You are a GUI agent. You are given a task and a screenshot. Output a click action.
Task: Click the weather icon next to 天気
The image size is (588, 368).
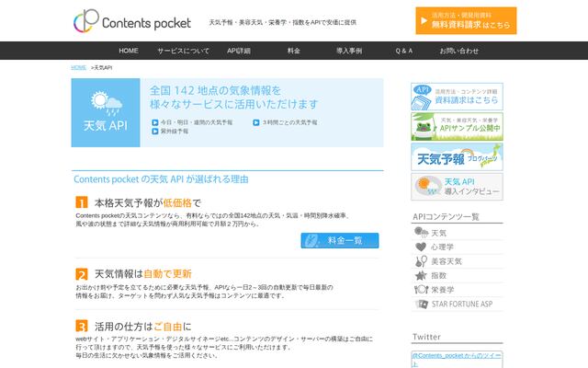click(x=421, y=233)
